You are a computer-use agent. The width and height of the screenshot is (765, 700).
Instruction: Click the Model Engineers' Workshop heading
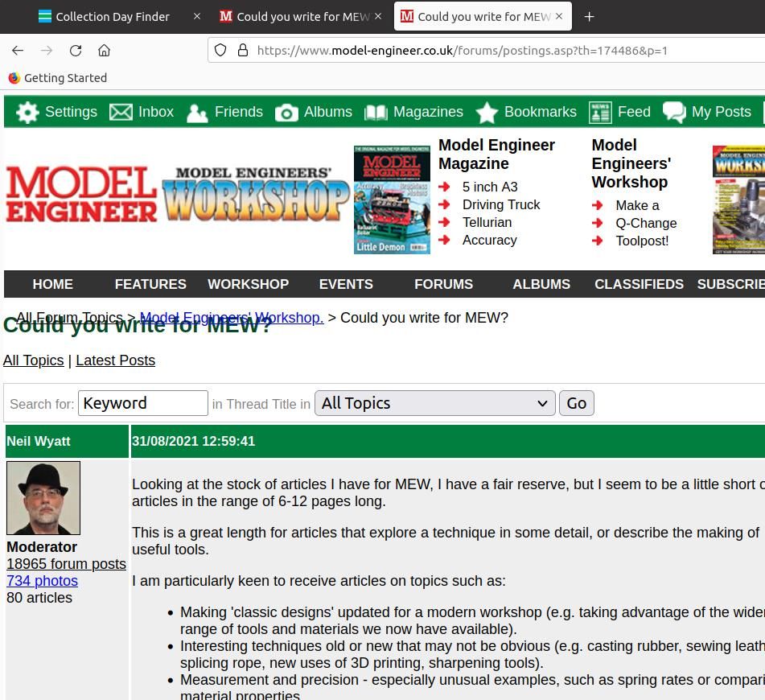[x=631, y=163]
